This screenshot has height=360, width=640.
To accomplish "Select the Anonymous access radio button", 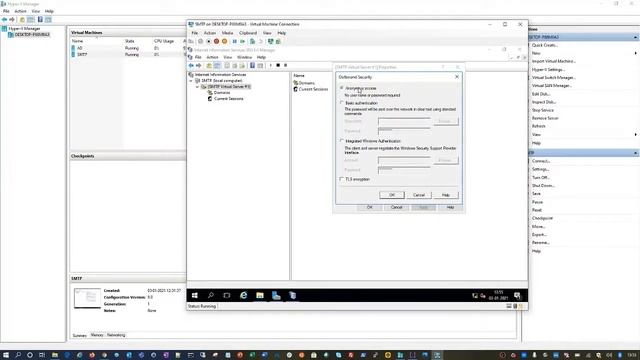I will pyautogui.click(x=342, y=88).
